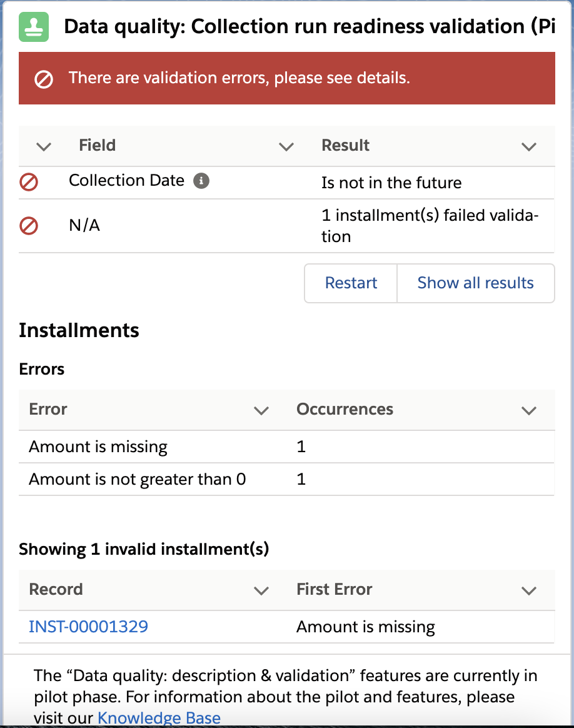Open the Record column header dropdown
Viewport: 574px width, 728px height.
(262, 590)
